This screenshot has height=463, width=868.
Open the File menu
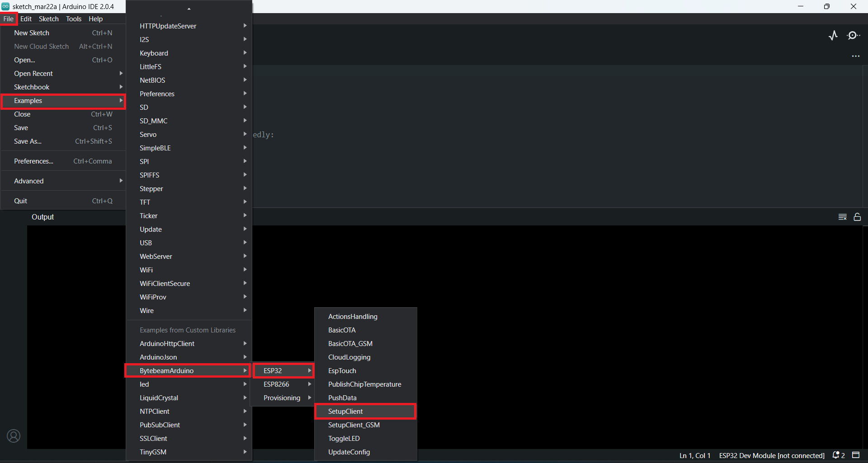(x=9, y=19)
